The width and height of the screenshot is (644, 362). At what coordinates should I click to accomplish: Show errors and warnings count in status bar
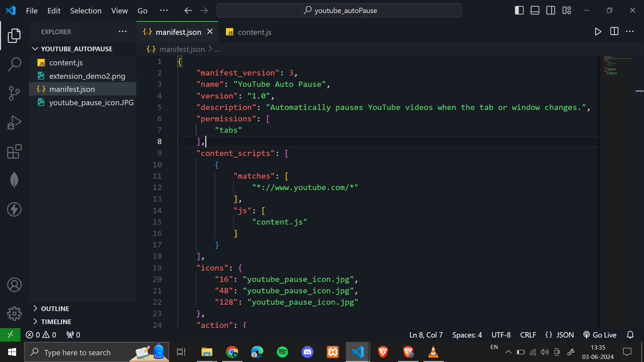pyautogui.click(x=41, y=335)
